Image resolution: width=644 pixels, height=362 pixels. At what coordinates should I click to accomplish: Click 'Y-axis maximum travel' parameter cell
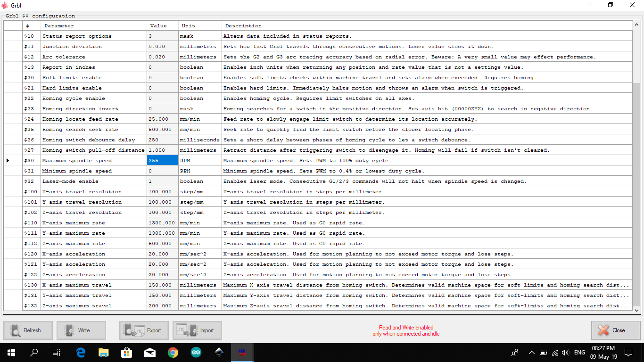94,296
